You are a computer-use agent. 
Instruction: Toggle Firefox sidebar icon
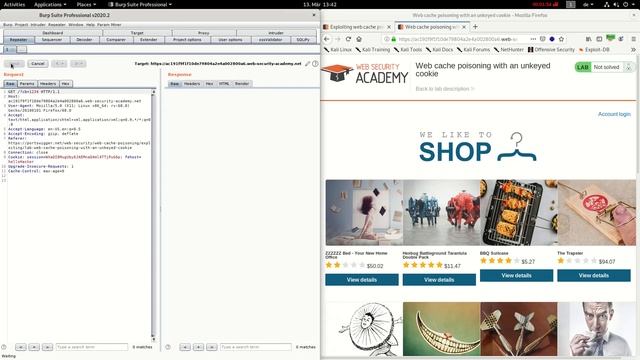599,39
